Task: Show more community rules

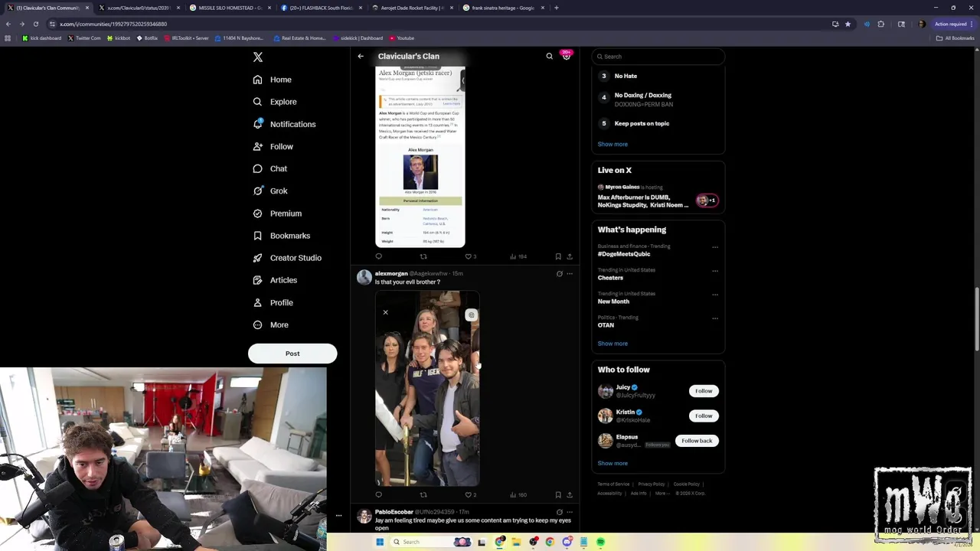Action: pos(612,144)
